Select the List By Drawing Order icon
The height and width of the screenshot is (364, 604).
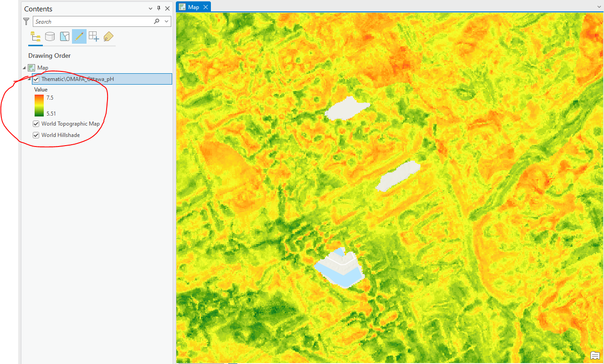point(35,36)
